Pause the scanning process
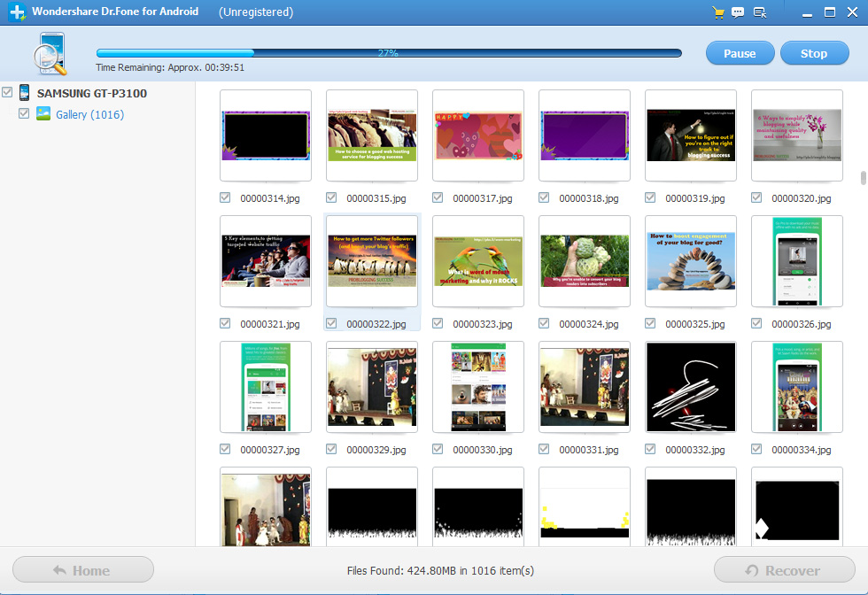This screenshot has width=868, height=595. click(740, 53)
